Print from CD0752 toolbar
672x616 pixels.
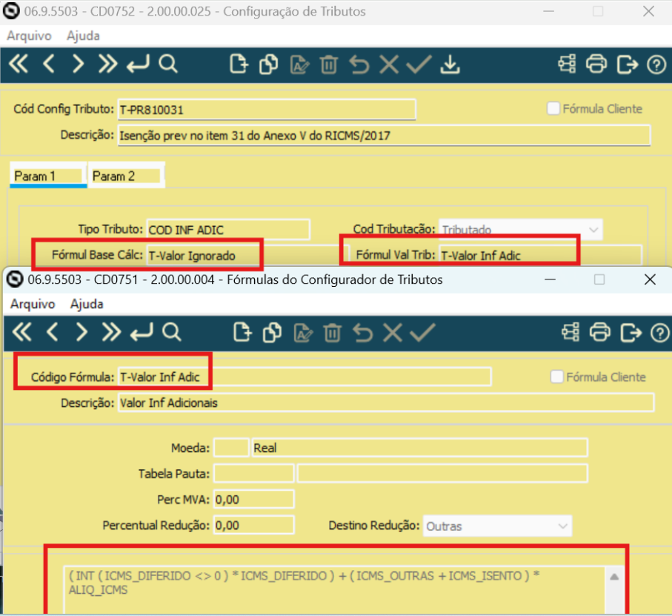pyautogui.click(x=596, y=64)
